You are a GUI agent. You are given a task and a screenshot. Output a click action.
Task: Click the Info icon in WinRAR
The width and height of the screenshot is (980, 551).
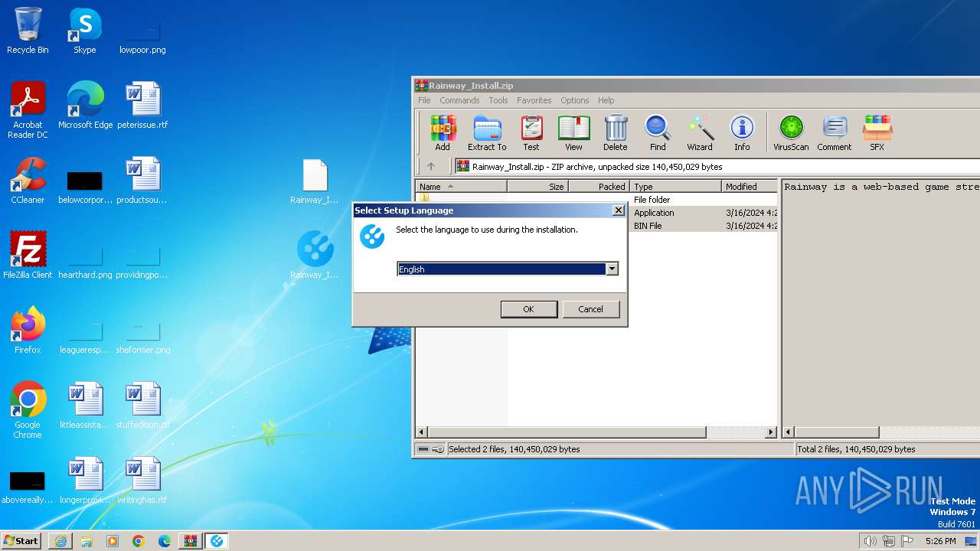[742, 132]
